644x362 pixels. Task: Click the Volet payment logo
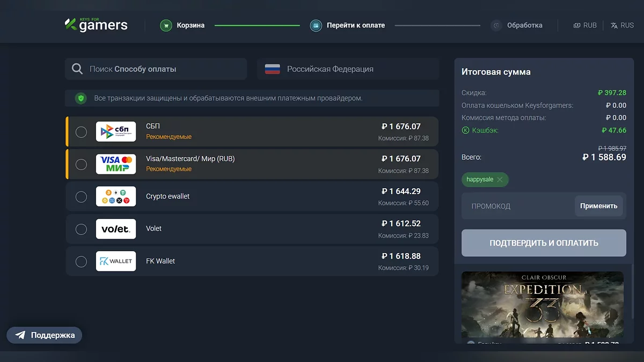point(116,229)
